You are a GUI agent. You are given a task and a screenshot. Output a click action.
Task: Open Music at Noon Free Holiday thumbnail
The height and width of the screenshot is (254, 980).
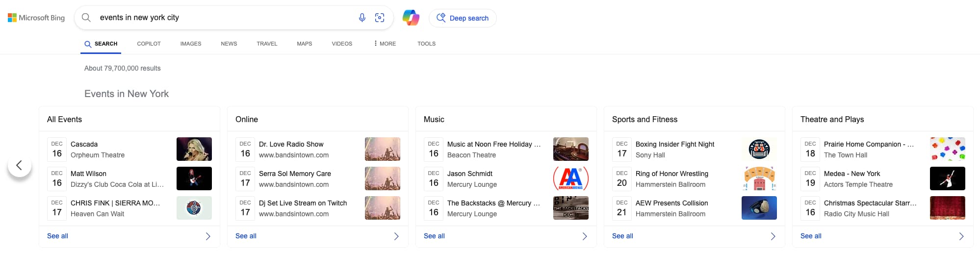click(x=571, y=149)
